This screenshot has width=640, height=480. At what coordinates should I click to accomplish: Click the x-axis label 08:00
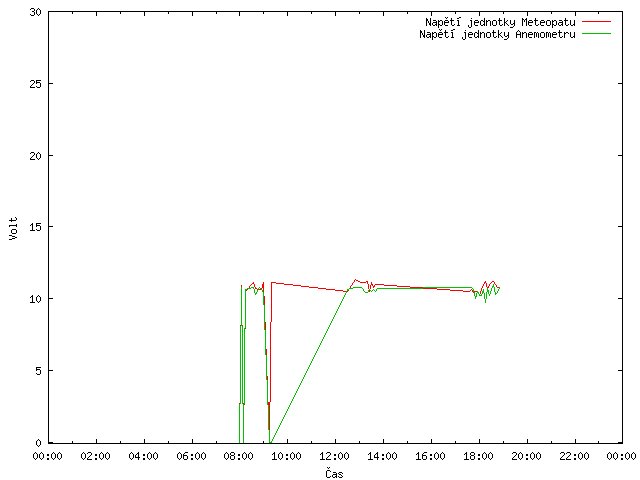click(x=239, y=456)
